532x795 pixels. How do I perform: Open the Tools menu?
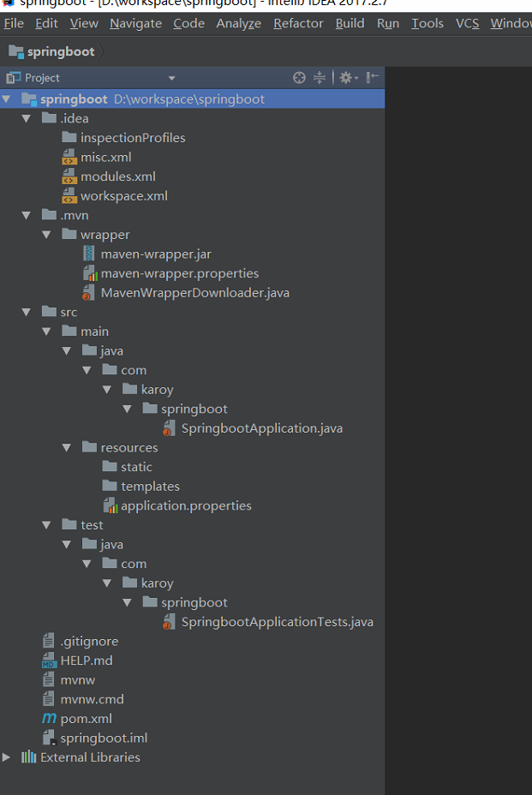tap(427, 24)
